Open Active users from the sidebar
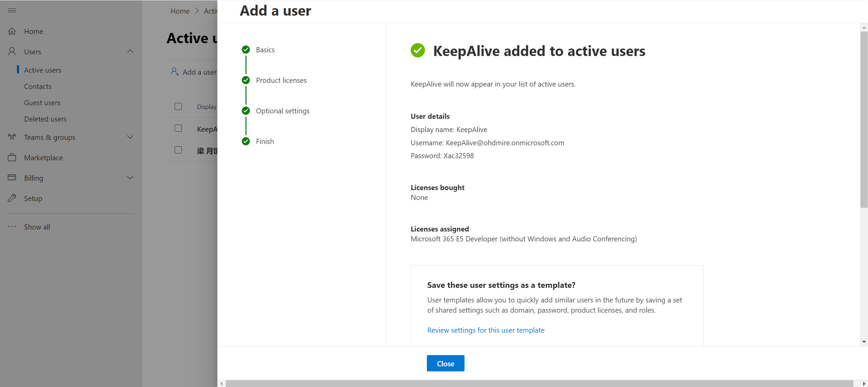 (43, 70)
